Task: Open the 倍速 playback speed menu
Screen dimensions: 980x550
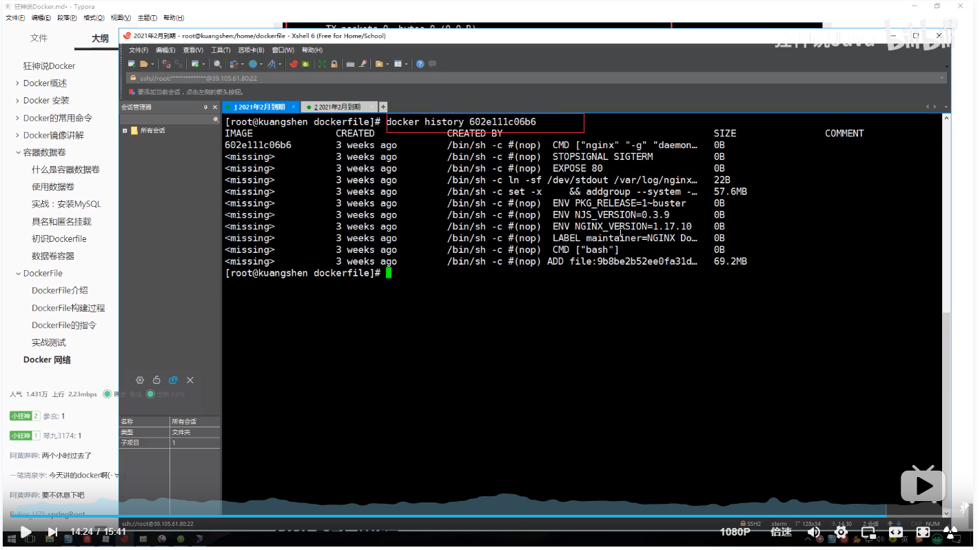Action: point(781,532)
